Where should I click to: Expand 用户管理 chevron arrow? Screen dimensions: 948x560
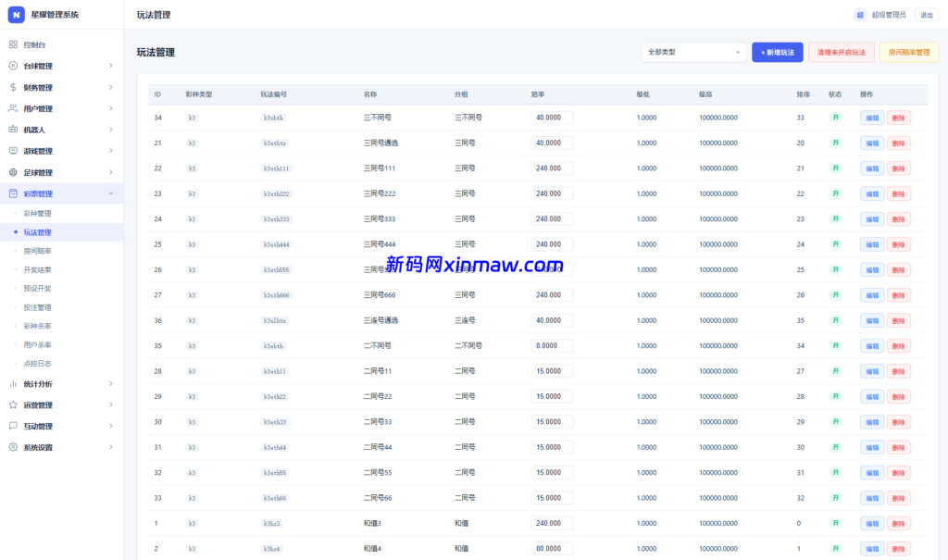[x=111, y=108]
